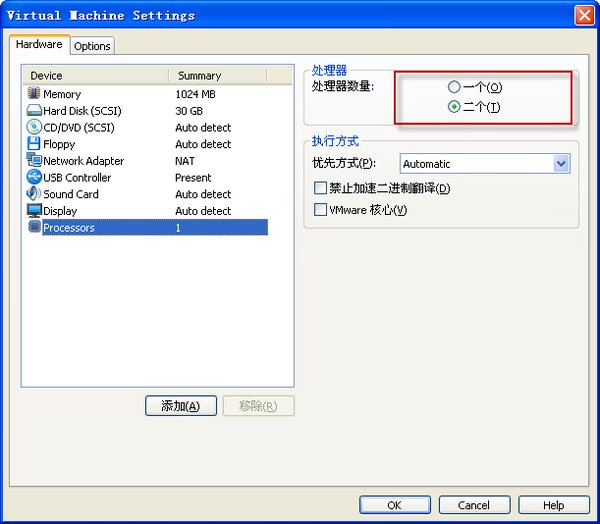This screenshot has height=524, width=600.
Task: Click the CD/DVD (SCSI) disc icon
Action: [34, 127]
